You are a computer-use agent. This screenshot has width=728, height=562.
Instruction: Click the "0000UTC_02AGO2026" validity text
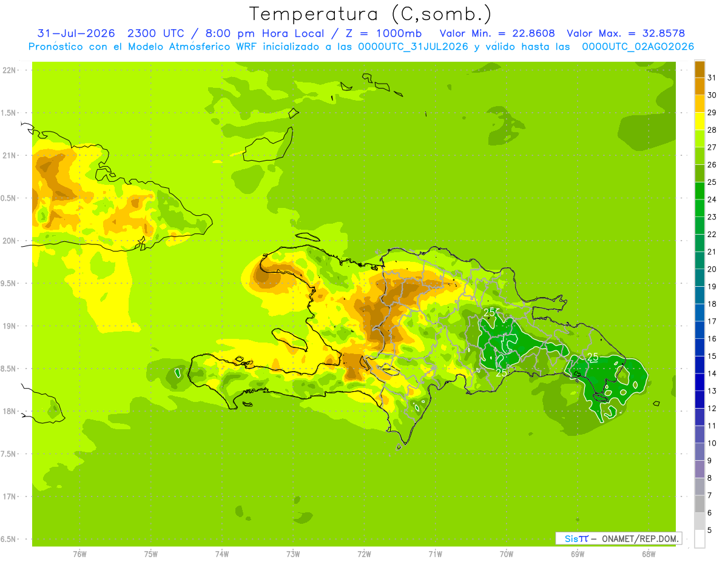point(638,47)
